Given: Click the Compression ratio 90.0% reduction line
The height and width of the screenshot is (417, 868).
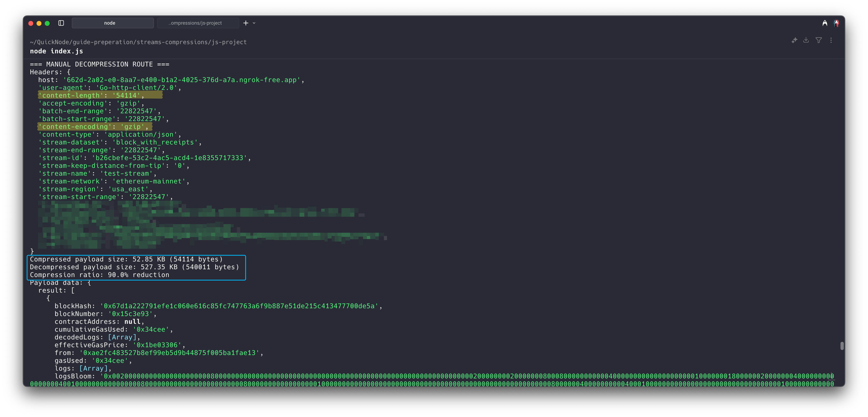Looking at the screenshot, I should point(99,275).
